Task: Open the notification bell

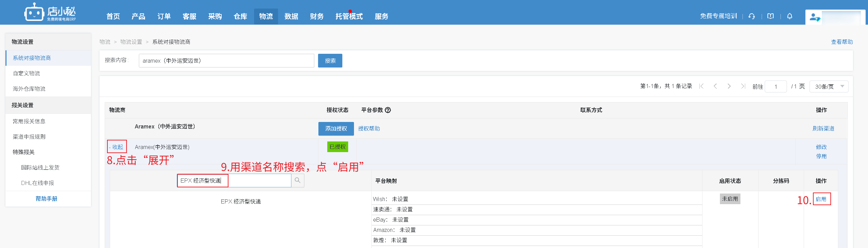Action: [x=789, y=16]
